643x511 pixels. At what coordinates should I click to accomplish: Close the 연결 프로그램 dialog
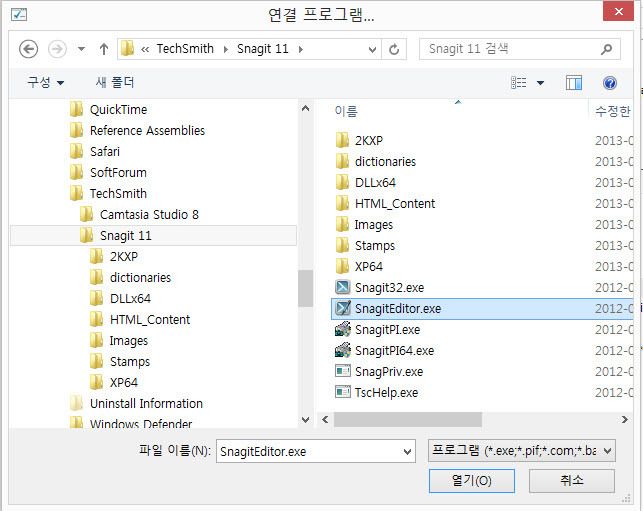[618, 11]
